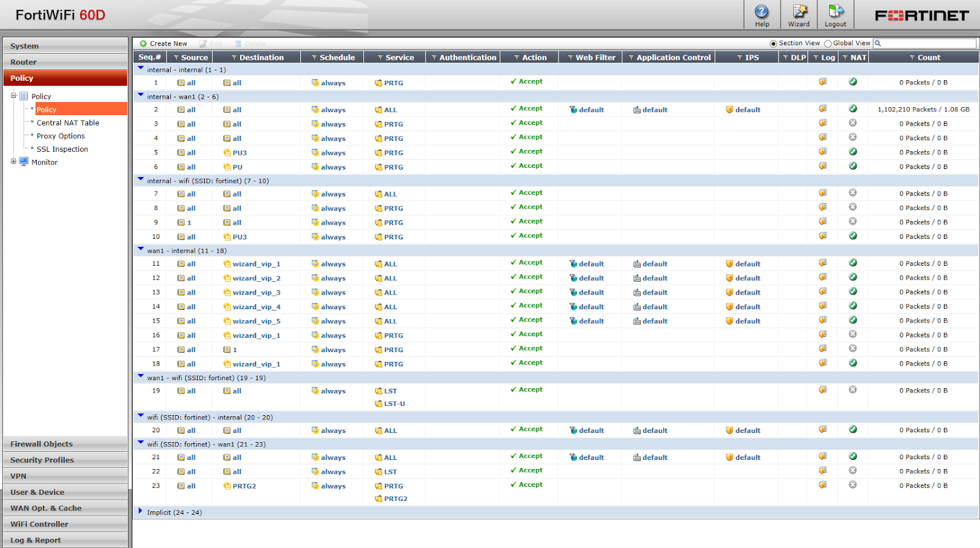Open Proxy Options in the tree
Screen dimensions: 980x548
tap(61, 136)
